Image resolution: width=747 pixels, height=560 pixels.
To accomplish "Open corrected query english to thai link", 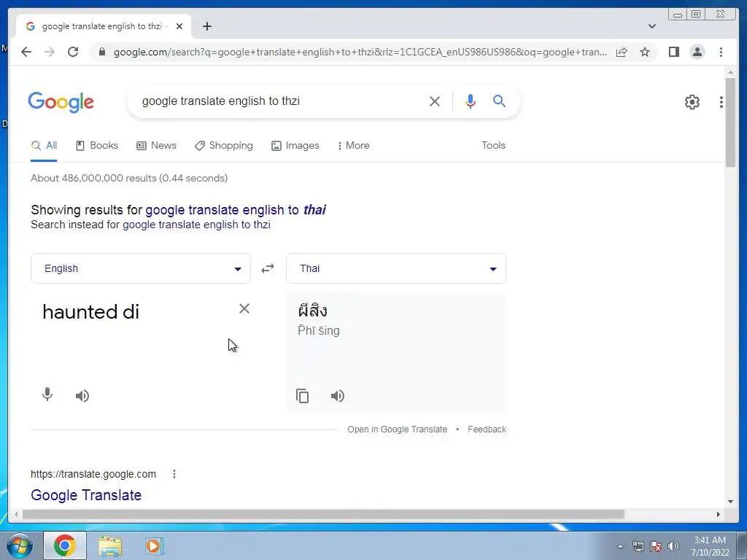I will pos(236,210).
